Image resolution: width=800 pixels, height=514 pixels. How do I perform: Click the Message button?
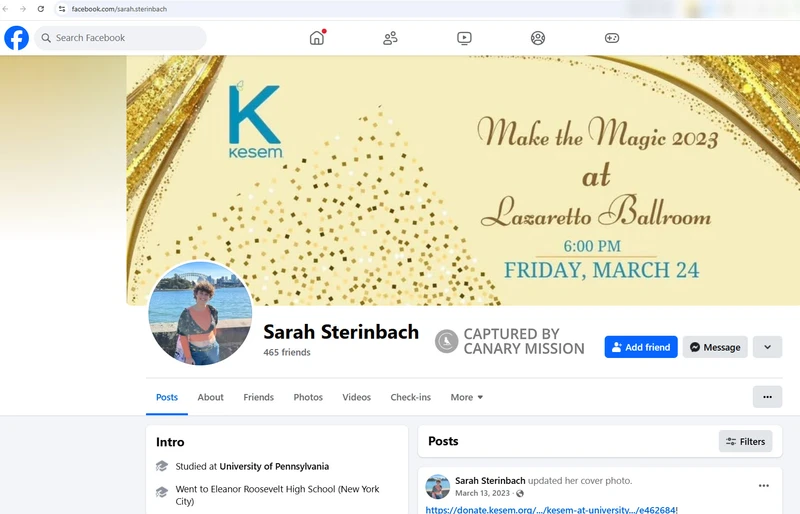coord(715,347)
